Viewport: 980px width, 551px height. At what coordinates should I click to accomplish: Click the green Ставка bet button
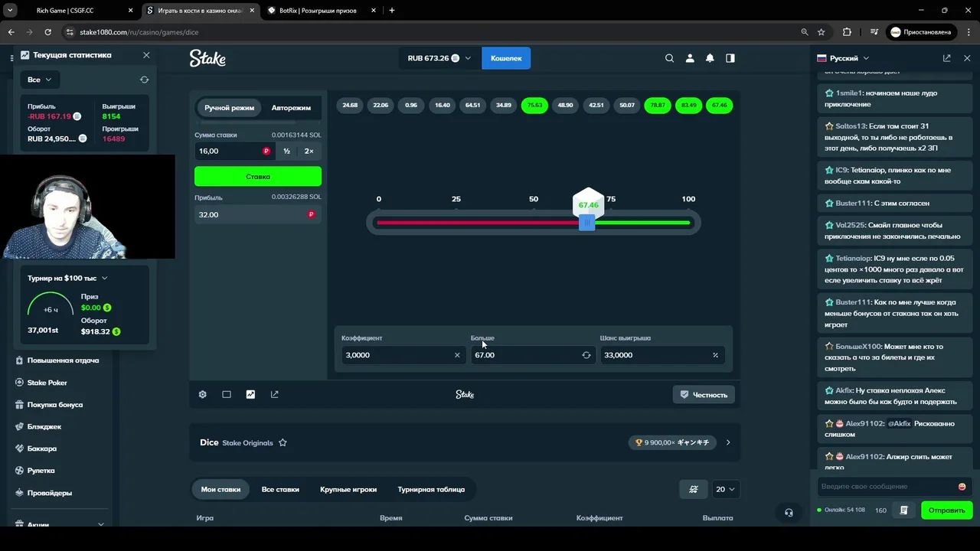258,176
